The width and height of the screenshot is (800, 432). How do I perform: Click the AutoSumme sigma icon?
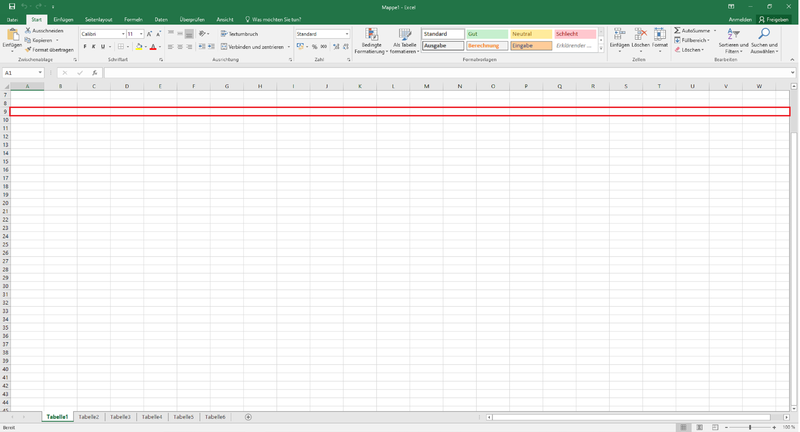(677, 31)
